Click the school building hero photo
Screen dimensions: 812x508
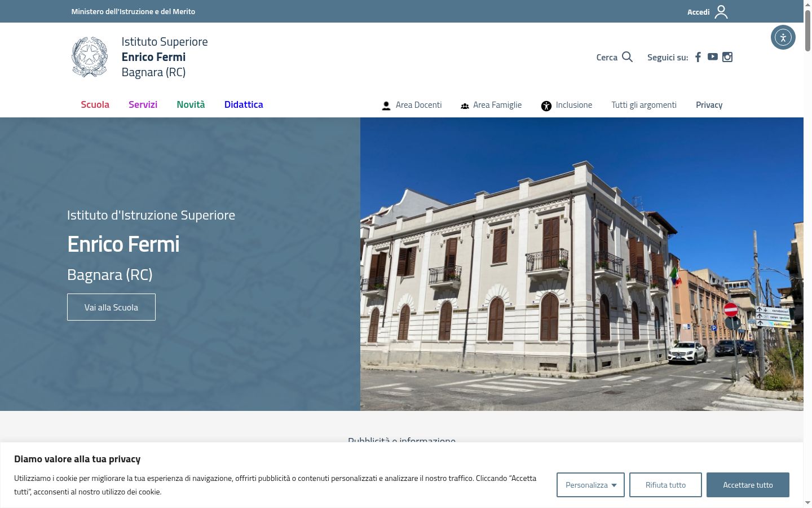(x=582, y=264)
